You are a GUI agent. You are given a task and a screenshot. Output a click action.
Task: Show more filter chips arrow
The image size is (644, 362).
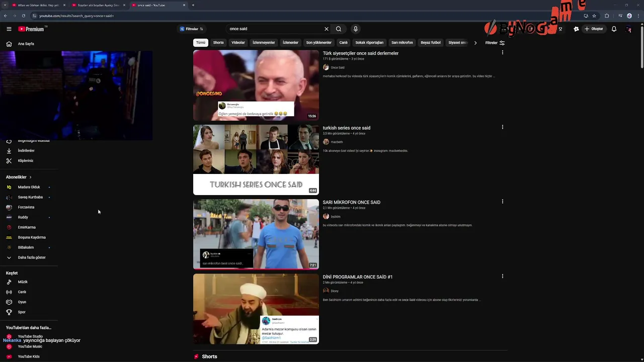coord(475,43)
